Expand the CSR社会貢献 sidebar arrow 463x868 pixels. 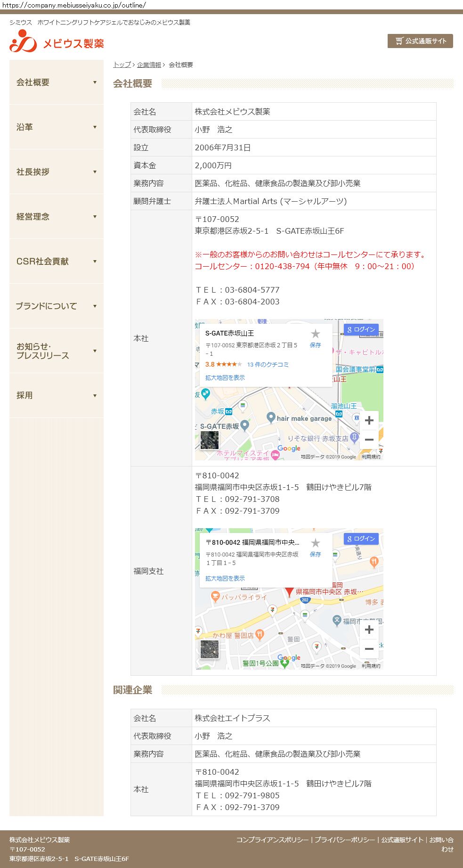(95, 262)
